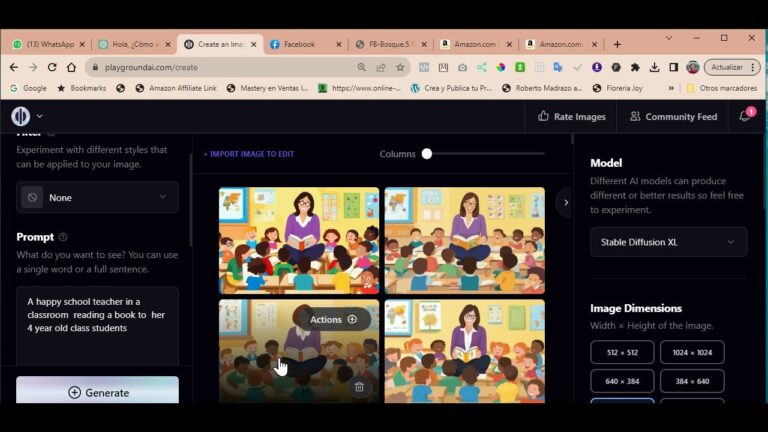Open Rate Images in the top bar
The width and height of the screenshot is (768, 432).
[571, 116]
